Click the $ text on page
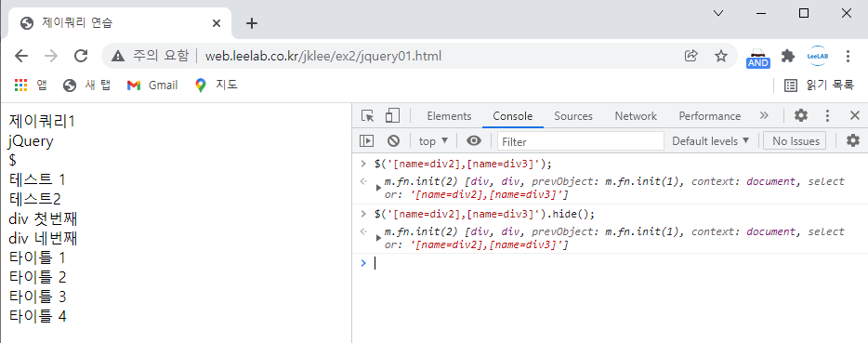Image resolution: width=868 pixels, height=343 pixels. pyautogui.click(x=13, y=160)
